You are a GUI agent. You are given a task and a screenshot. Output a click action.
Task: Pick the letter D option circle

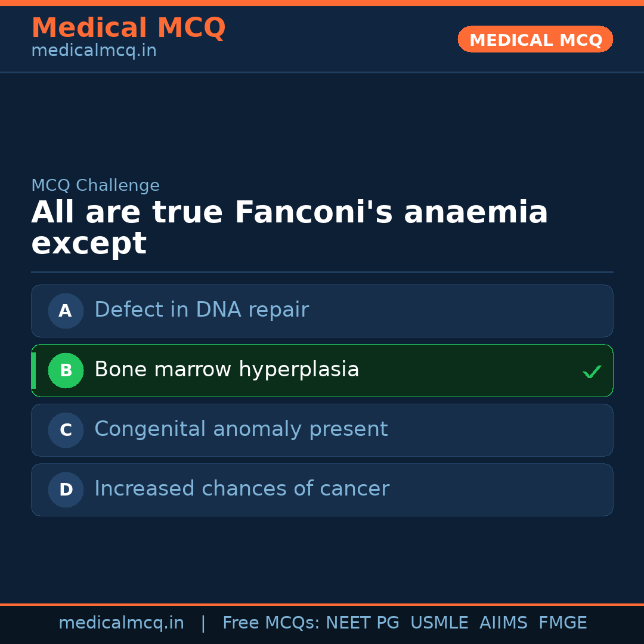pyautogui.click(x=66, y=490)
